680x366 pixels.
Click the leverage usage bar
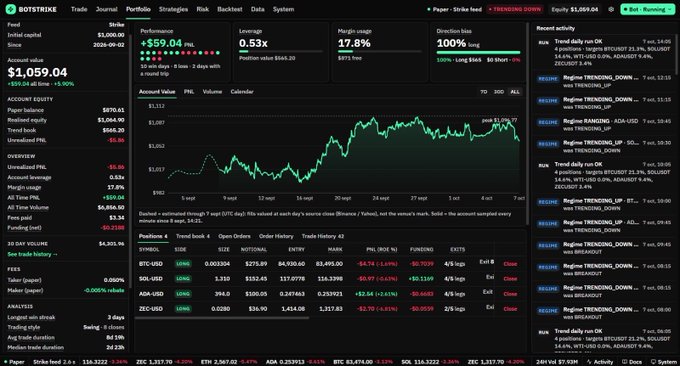pyautogui.click(x=281, y=52)
